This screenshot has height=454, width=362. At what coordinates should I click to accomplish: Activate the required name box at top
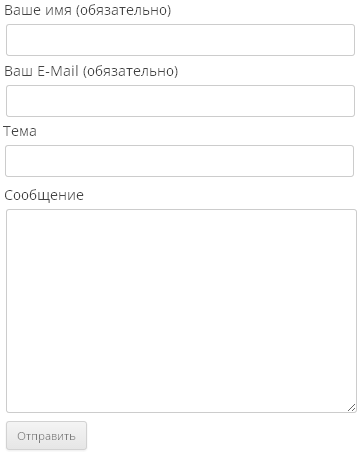click(180, 40)
